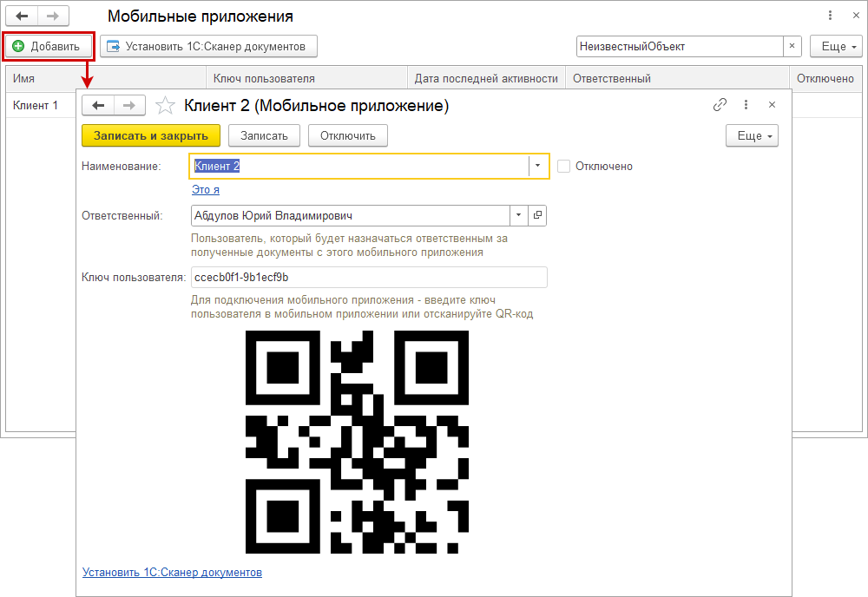Edit Ответственный field Абдулов Юрий Владимирович
This screenshot has height=597, width=868.
351,216
